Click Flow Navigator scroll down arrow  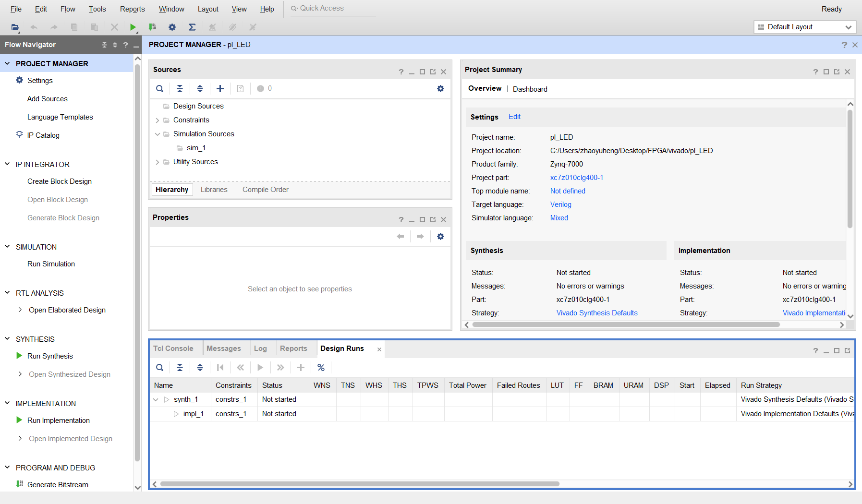click(x=138, y=488)
